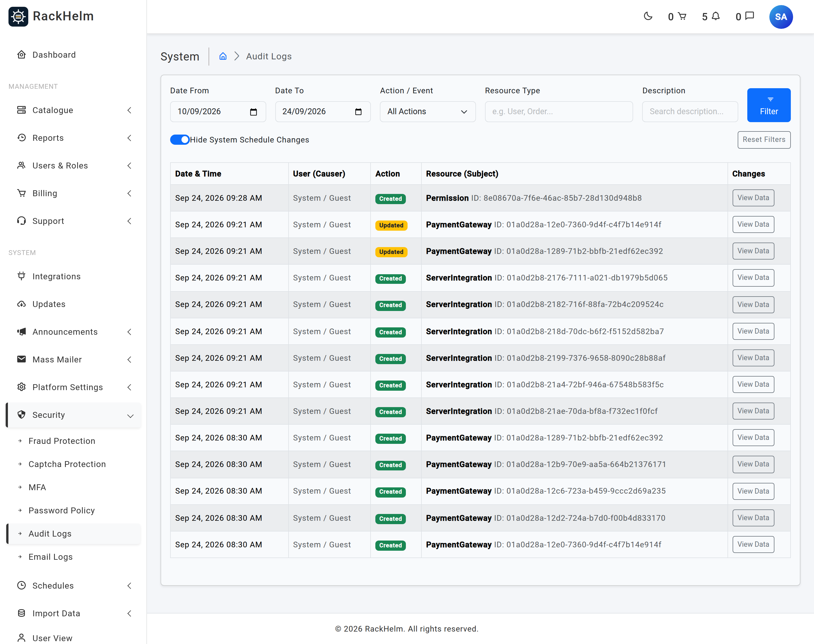Disable Hide System Schedule Changes switch

pyautogui.click(x=180, y=139)
